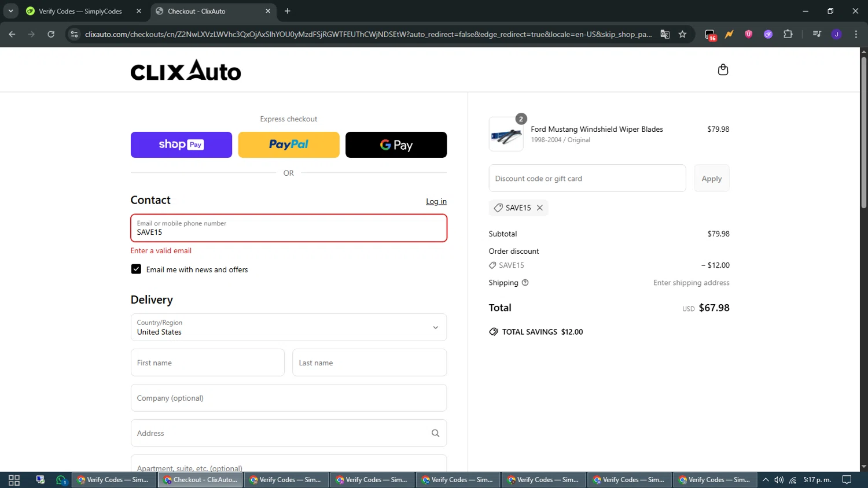
Task: Click the Email or mobile phone number field
Action: click(x=289, y=228)
